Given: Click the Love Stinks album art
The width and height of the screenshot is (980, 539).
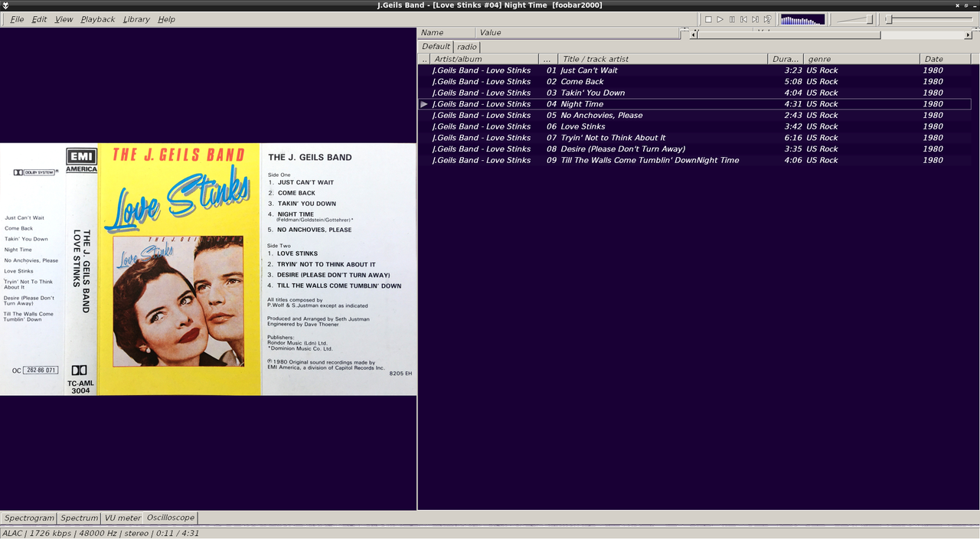Looking at the screenshot, I should [208, 269].
